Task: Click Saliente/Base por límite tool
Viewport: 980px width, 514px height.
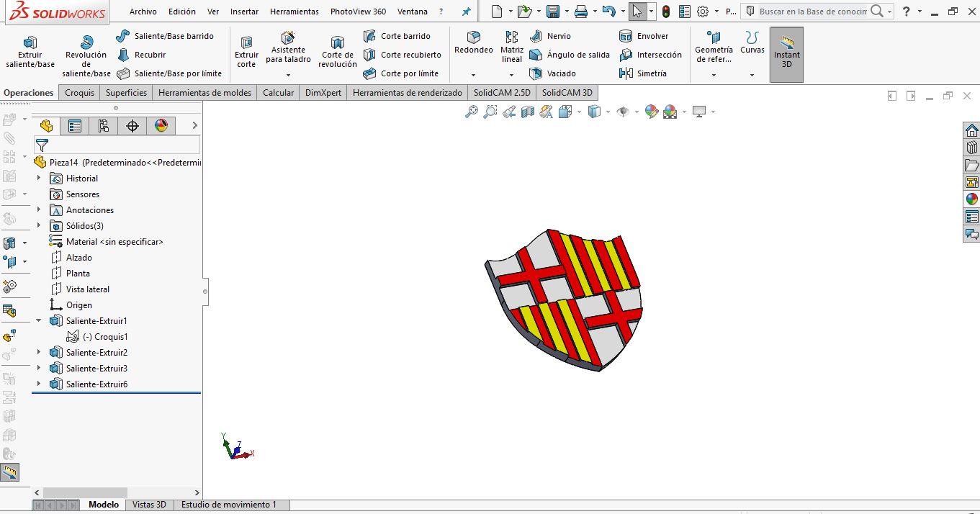Action: [x=169, y=73]
